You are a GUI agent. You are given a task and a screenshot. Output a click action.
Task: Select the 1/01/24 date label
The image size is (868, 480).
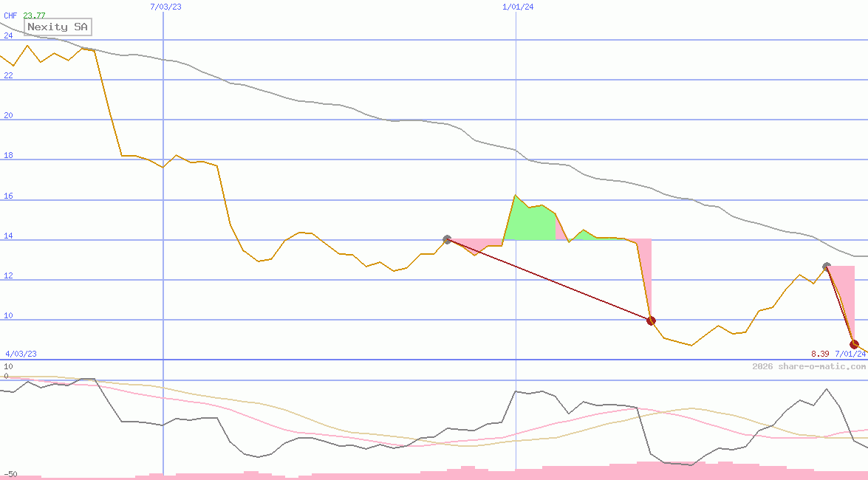(518, 7)
